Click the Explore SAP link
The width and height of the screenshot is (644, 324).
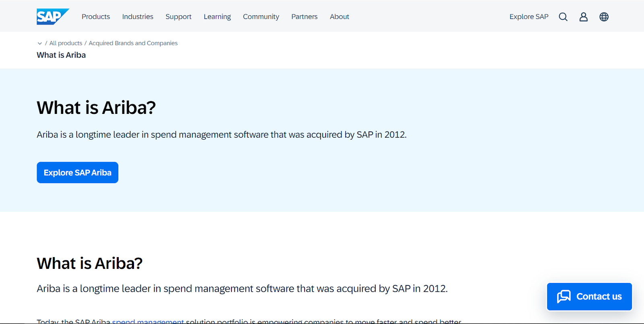pyautogui.click(x=528, y=17)
